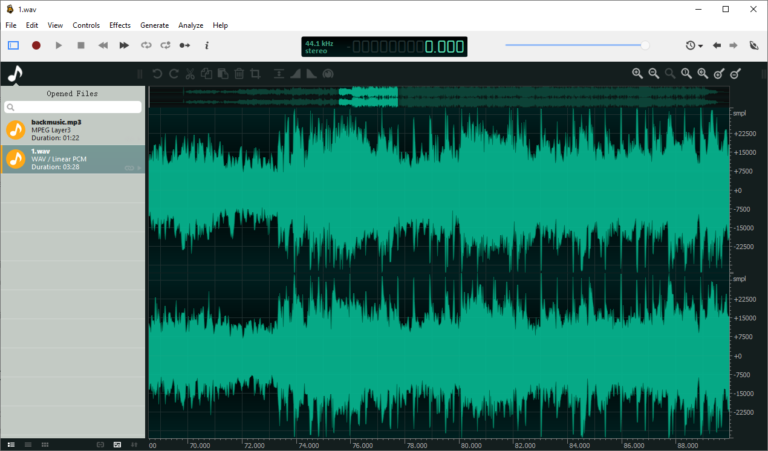Crop the audio selection
The height and width of the screenshot is (451, 768).
255,73
